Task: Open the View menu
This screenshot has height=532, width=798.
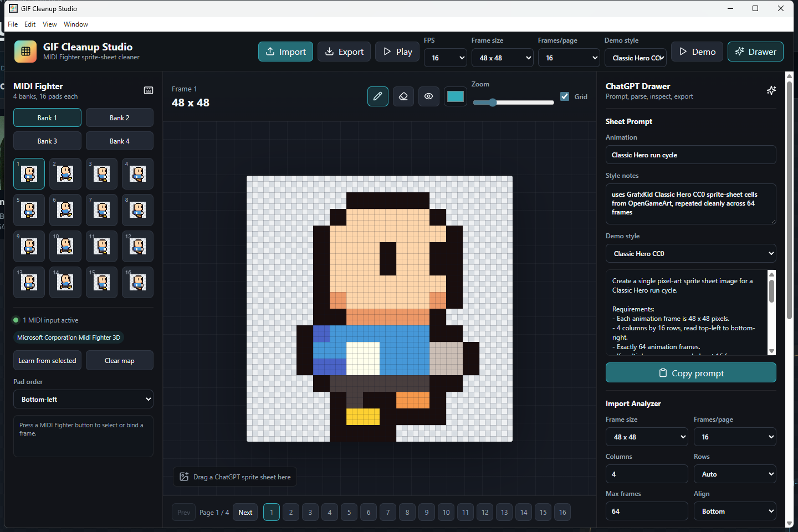Action: pos(50,24)
